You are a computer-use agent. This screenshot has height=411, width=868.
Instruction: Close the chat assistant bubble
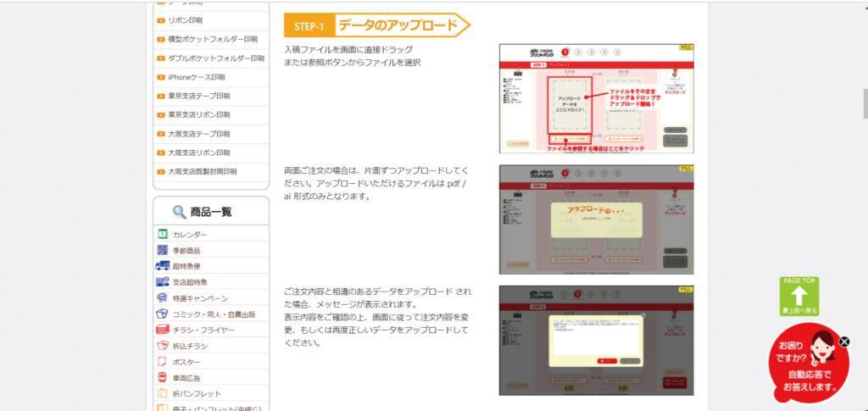coord(843,342)
